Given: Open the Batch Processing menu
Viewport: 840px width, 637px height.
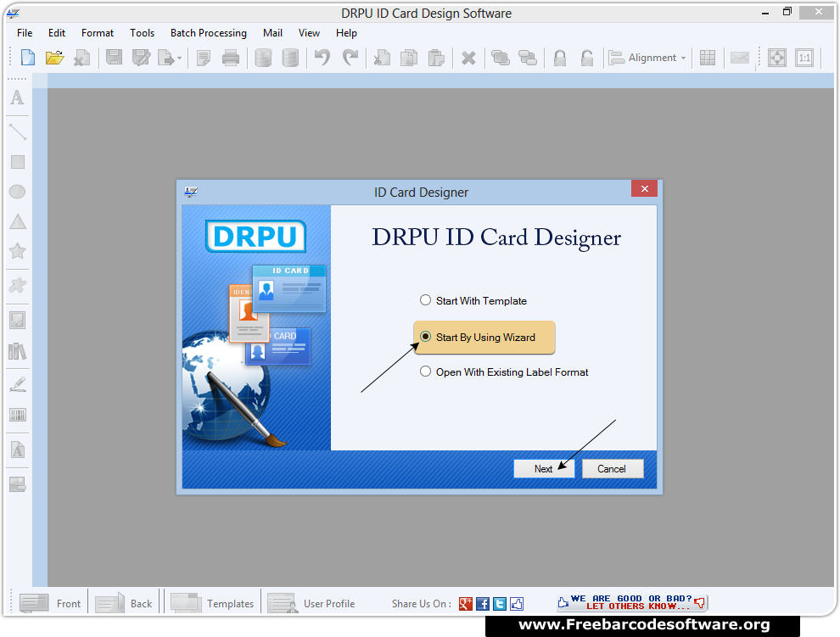Looking at the screenshot, I should click(x=209, y=33).
